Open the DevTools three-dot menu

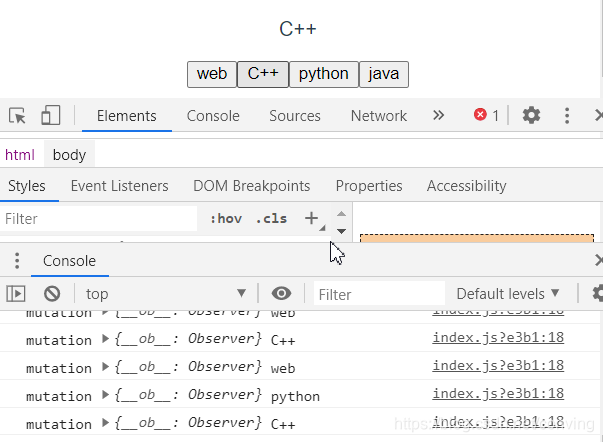(567, 116)
